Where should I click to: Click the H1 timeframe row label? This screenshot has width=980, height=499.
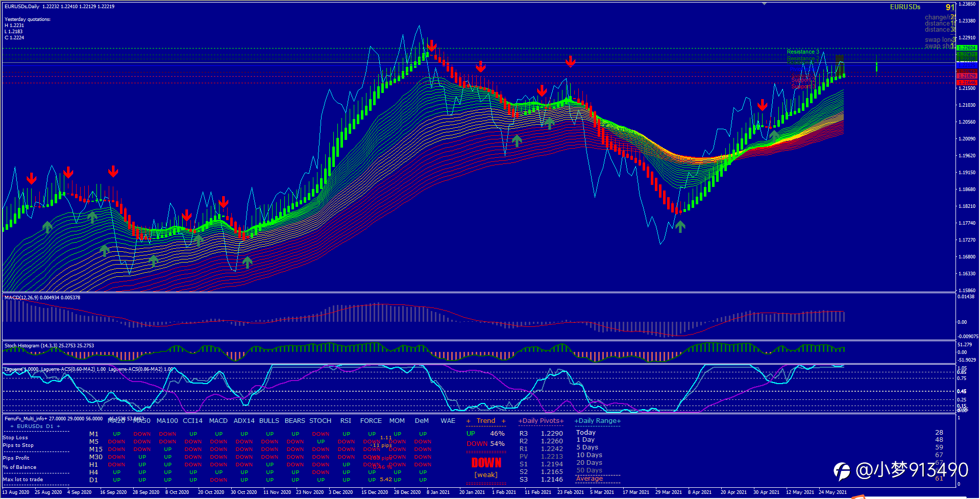point(94,465)
